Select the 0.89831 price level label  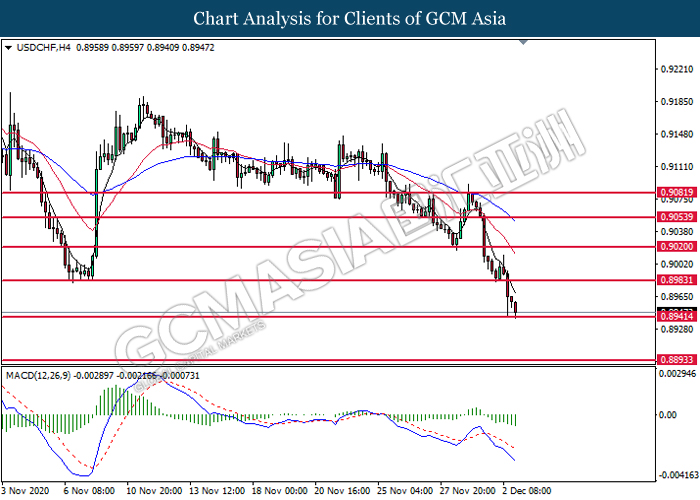[x=677, y=280]
